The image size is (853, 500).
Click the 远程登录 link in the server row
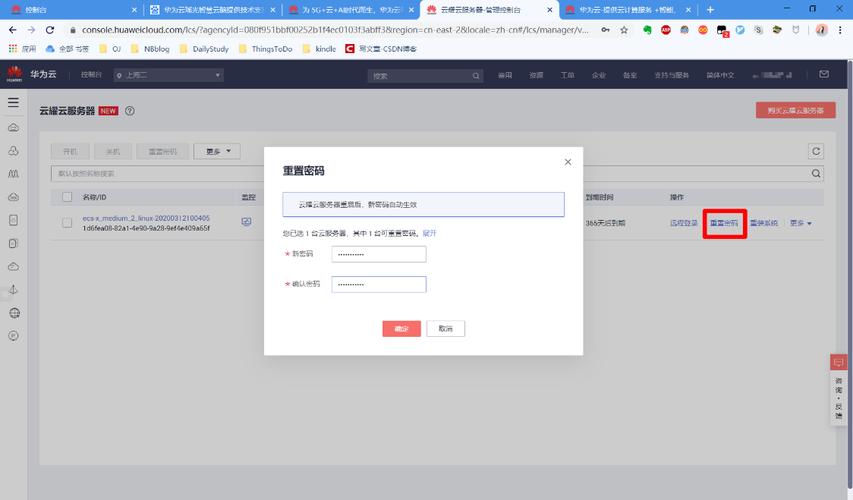(x=683, y=223)
